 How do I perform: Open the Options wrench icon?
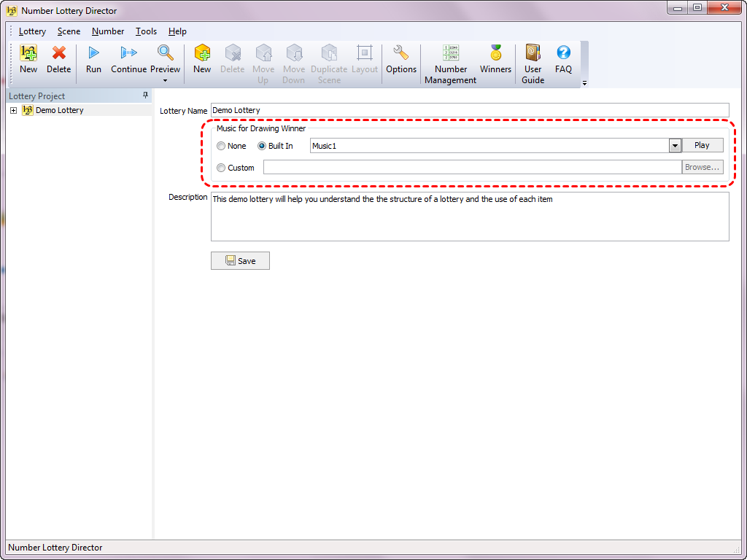tap(400, 54)
